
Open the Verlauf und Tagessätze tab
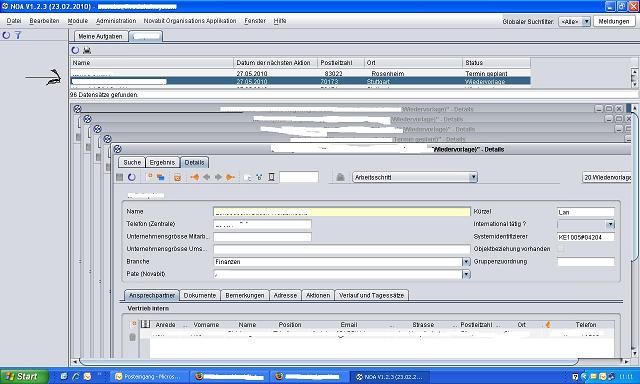click(x=371, y=295)
